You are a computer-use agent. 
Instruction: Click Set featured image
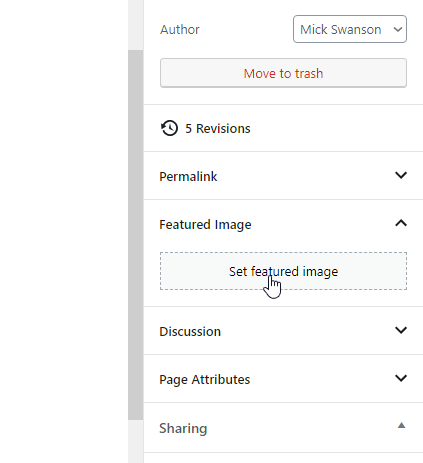(283, 271)
